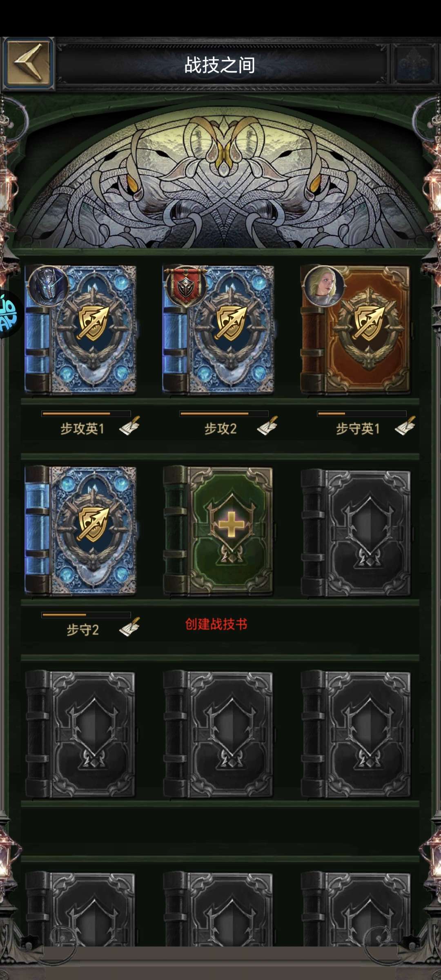Click the rename quill icon beside 步攻英1

(129, 426)
